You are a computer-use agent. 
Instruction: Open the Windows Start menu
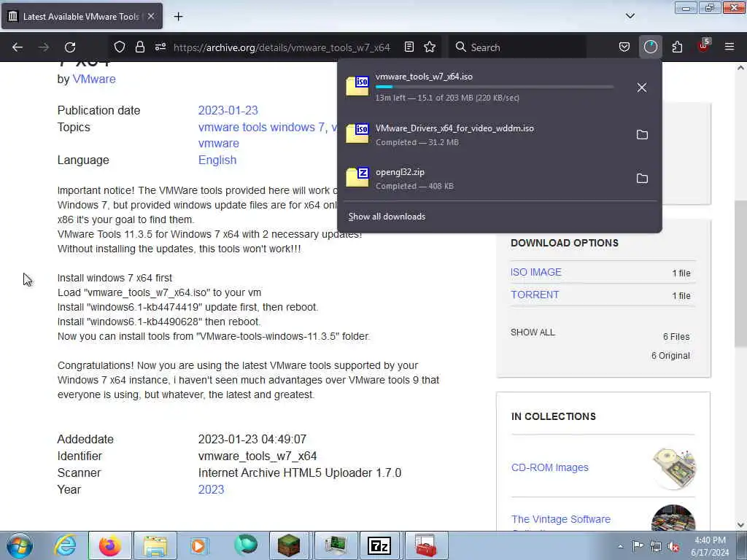20,545
